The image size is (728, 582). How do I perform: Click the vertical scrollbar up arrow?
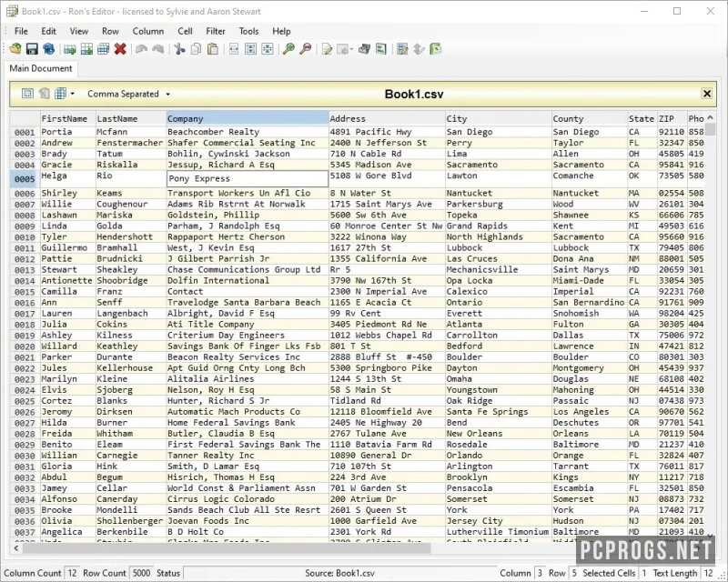coord(710,117)
